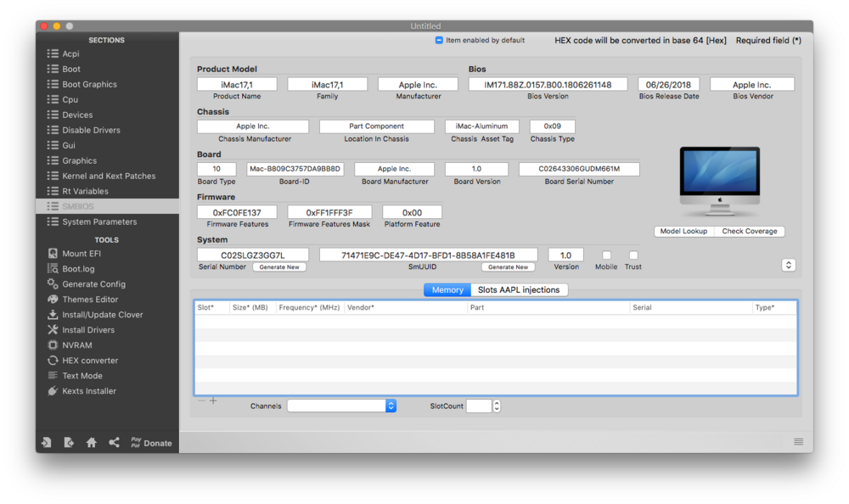The image size is (849, 504).
Task: Toggle the 'Item enabled by default' checkbox
Action: (x=439, y=40)
